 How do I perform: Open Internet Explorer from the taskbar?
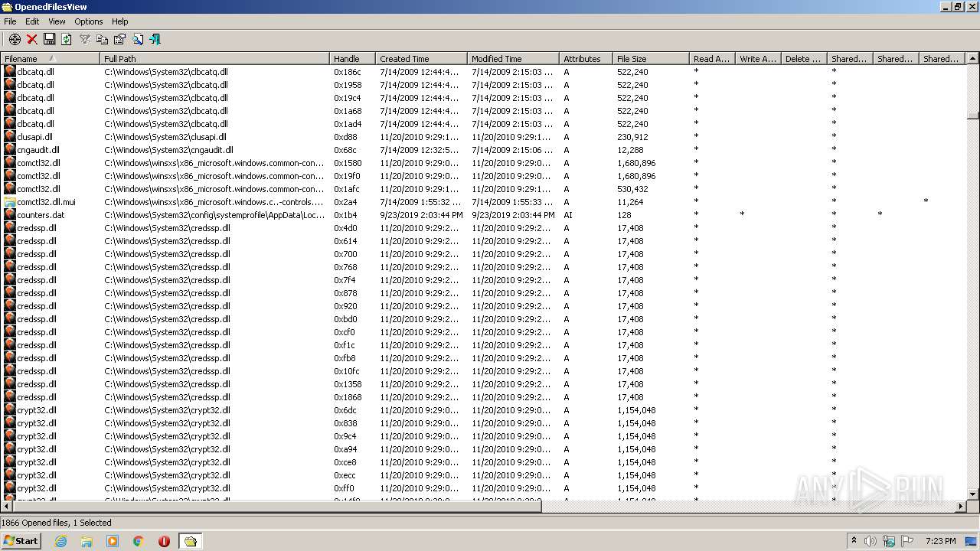(x=60, y=541)
